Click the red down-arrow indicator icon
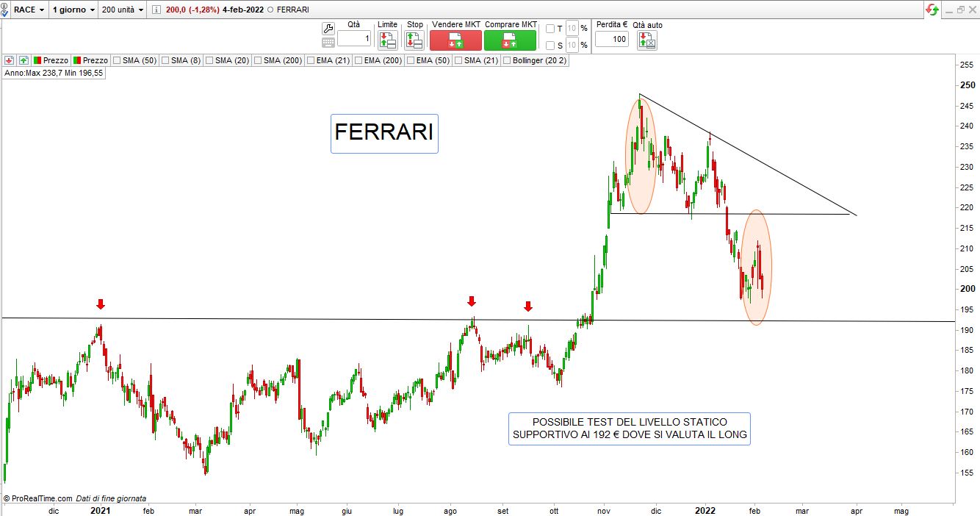Viewport: 980px width, 516px height. click(9, 60)
